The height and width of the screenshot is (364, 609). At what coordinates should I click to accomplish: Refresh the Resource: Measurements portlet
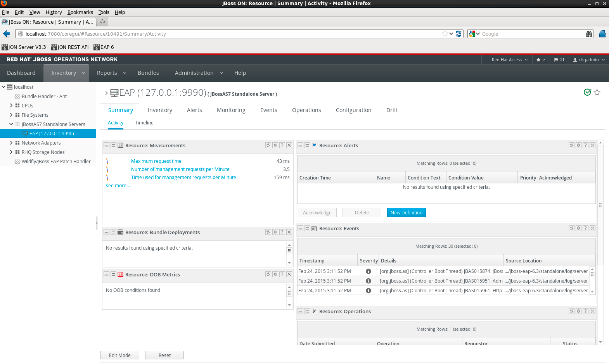coord(268,145)
